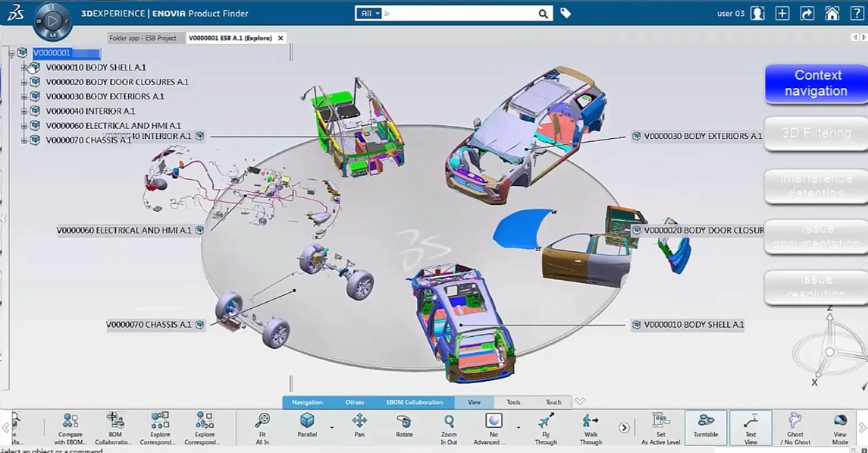Expand V0000060 ELECTRICAL AND HMI A.1 node
Screen dimensions: 868x453
pos(24,126)
